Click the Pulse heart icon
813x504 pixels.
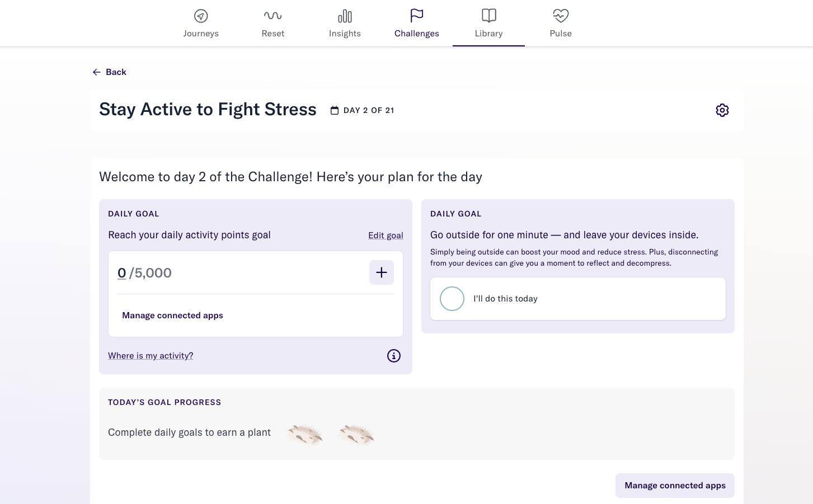561,16
